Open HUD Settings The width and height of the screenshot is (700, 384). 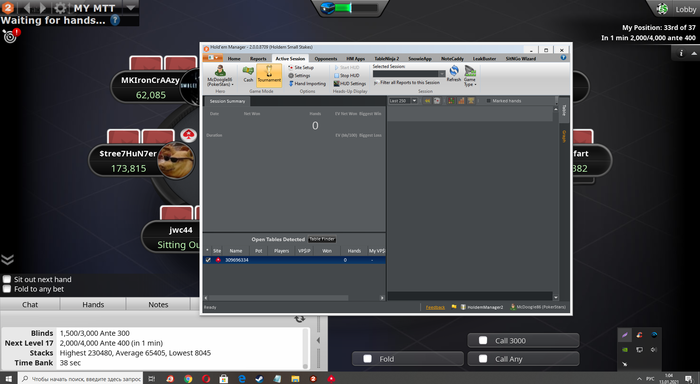point(350,83)
